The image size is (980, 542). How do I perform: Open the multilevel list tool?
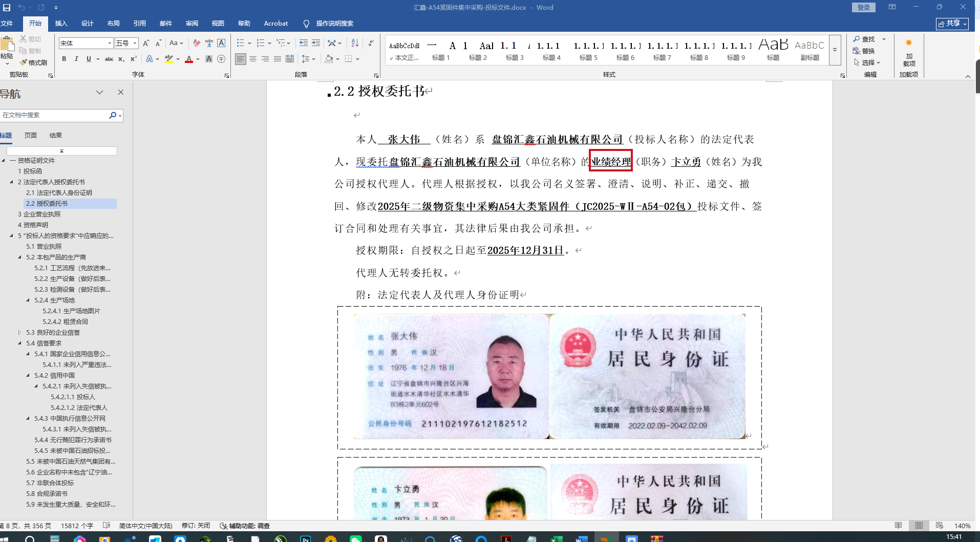(x=280, y=43)
